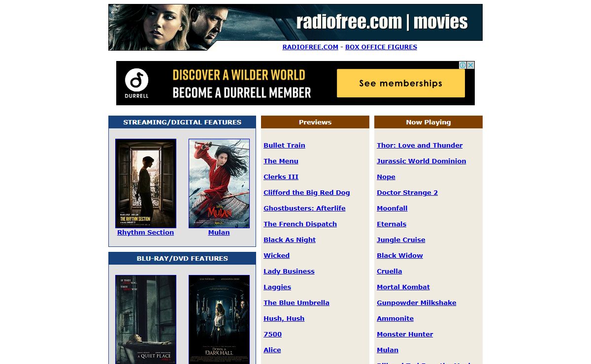Open The Blue Umbrella preview
The width and height of the screenshot is (591, 364).
(296, 303)
